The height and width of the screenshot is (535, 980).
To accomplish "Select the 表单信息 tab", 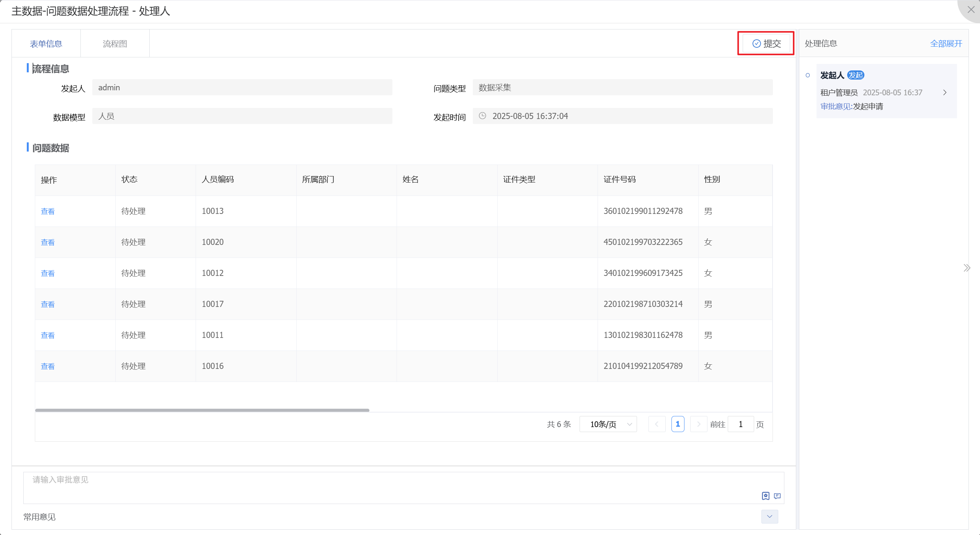I will click(46, 44).
